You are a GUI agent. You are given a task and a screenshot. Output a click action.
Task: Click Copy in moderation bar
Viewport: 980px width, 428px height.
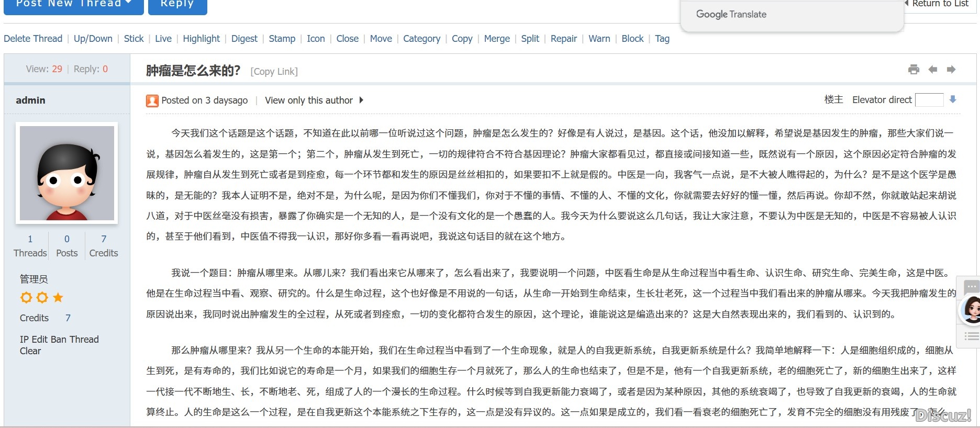[462, 39]
